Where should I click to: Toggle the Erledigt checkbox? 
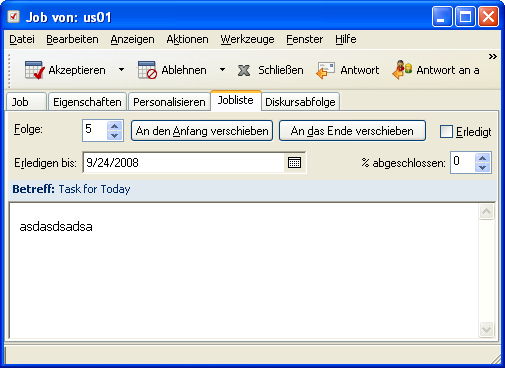pyautogui.click(x=446, y=131)
